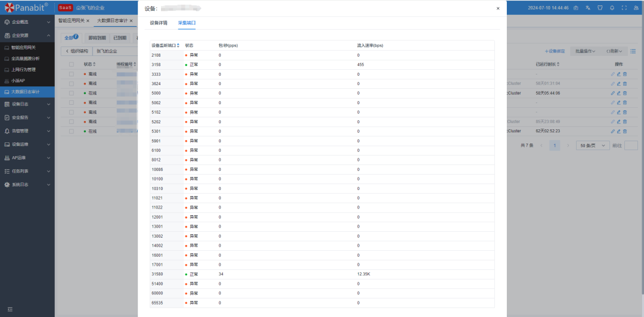Close the 智能应用网关 tab

[x=88, y=20]
